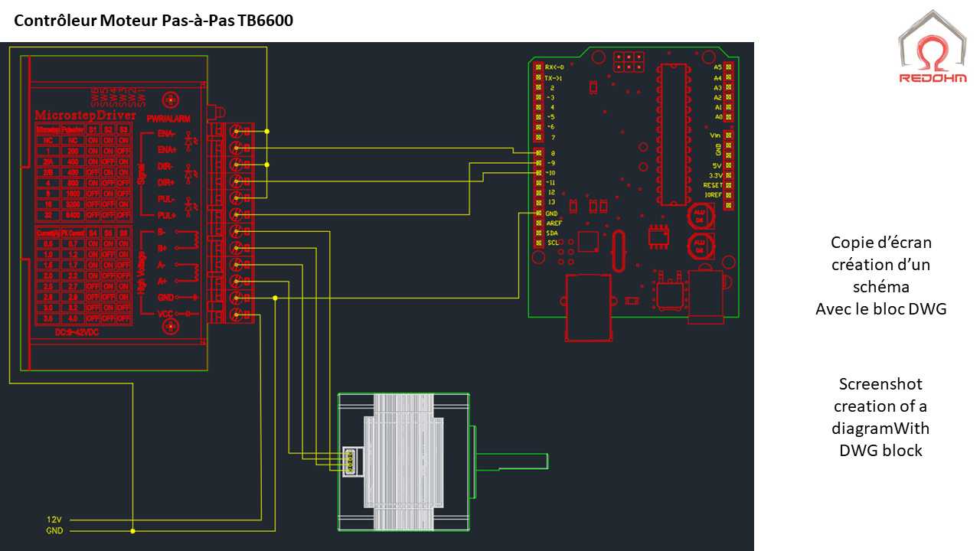This screenshot has width=980, height=551.
Task: Click the oval crystal oscillator on the Arduino
Action: point(619,251)
